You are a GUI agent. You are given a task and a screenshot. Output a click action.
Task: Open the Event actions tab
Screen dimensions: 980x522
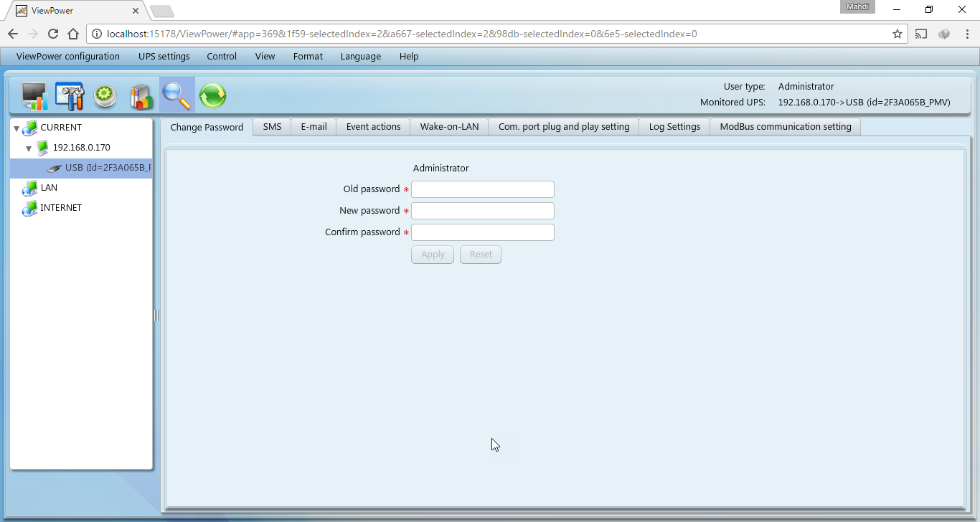tap(373, 127)
